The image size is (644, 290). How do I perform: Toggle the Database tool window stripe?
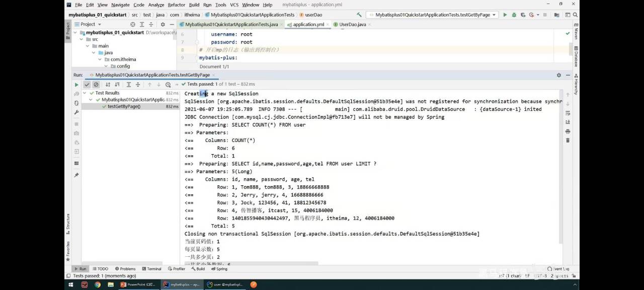pyautogui.click(x=576, y=56)
